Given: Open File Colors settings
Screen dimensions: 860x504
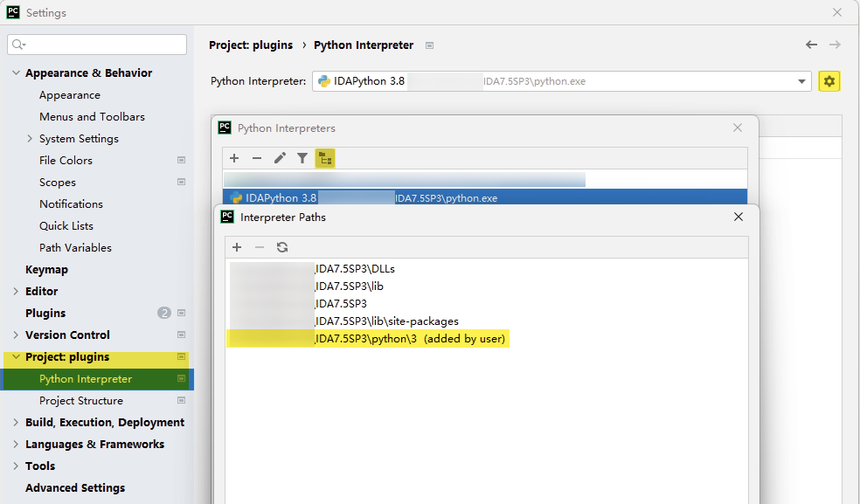Looking at the screenshot, I should pos(66,160).
